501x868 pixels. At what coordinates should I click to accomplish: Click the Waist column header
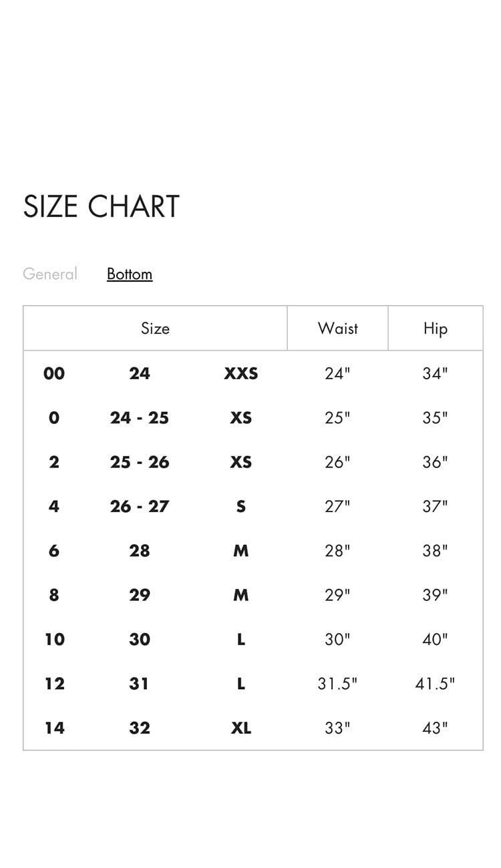(337, 328)
